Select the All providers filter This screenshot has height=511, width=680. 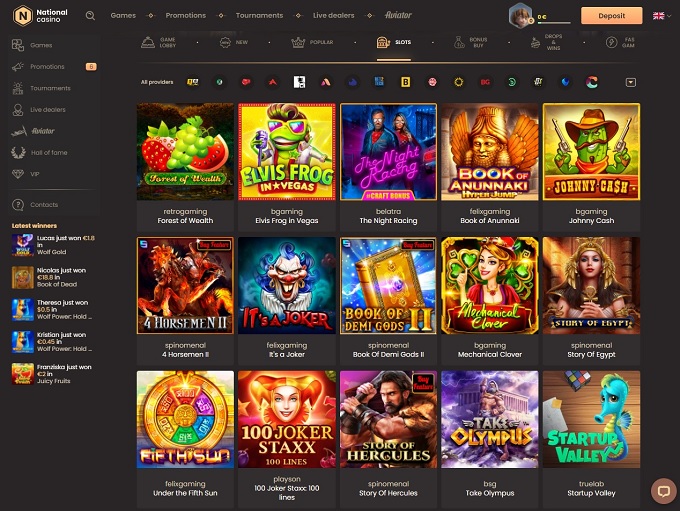coord(156,82)
